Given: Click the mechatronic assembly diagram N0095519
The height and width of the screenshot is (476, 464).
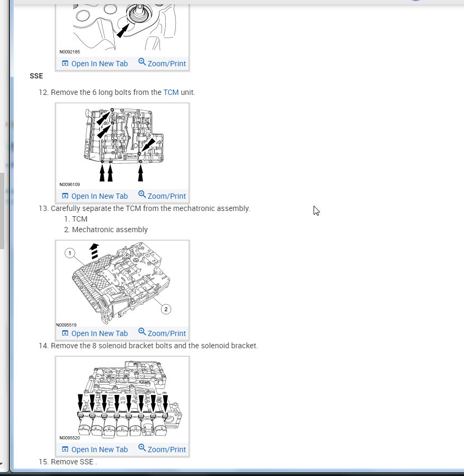Looking at the screenshot, I should pyautogui.click(x=122, y=284).
